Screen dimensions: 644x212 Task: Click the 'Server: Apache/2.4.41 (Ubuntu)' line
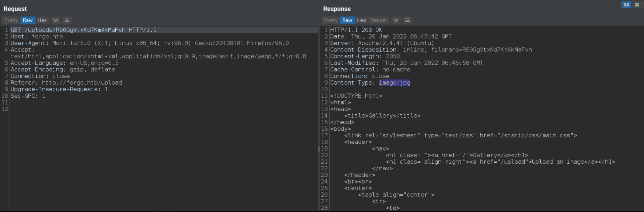coord(382,43)
